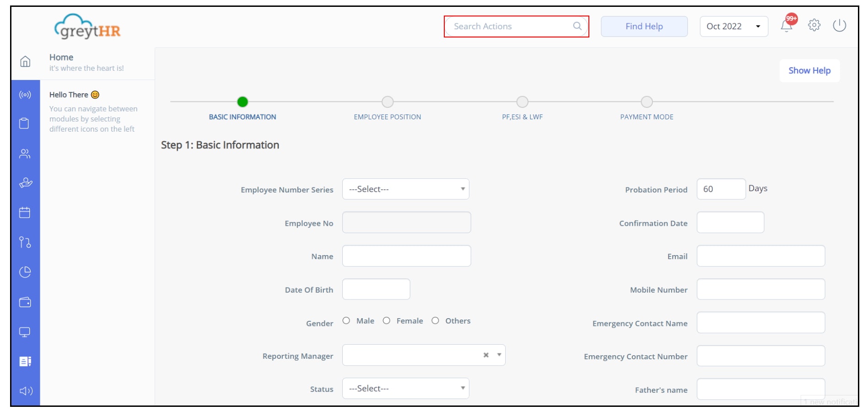Screen dimensions: 868x416
Task: Click the Emergency Contact Name field
Action: [761, 322]
